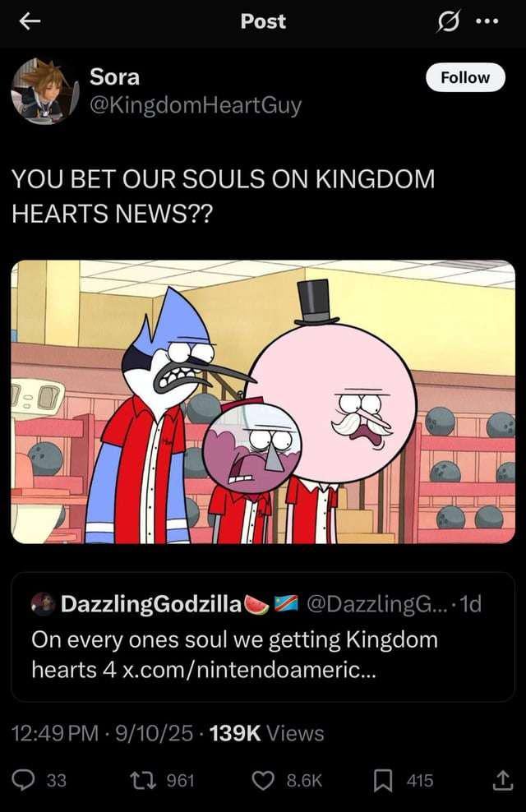Click the Sora display name
The width and height of the screenshot is (526, 812).
coord(114,77)
